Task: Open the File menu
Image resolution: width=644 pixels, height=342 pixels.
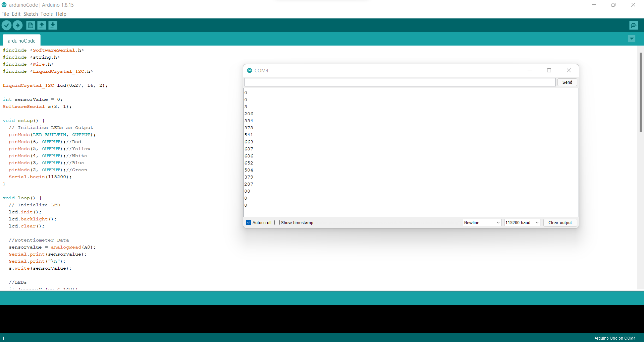Action: point(5,14)
